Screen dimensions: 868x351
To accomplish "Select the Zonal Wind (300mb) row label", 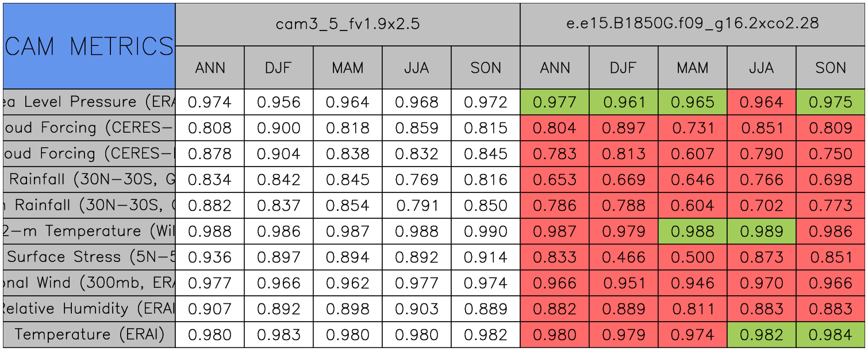I will [89, 283].
